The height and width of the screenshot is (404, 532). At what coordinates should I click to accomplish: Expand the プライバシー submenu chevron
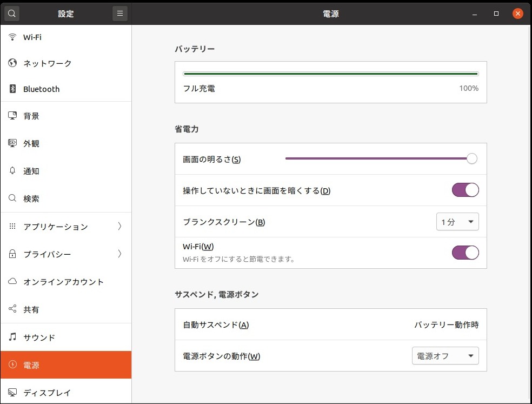click(x=119, y=254)
